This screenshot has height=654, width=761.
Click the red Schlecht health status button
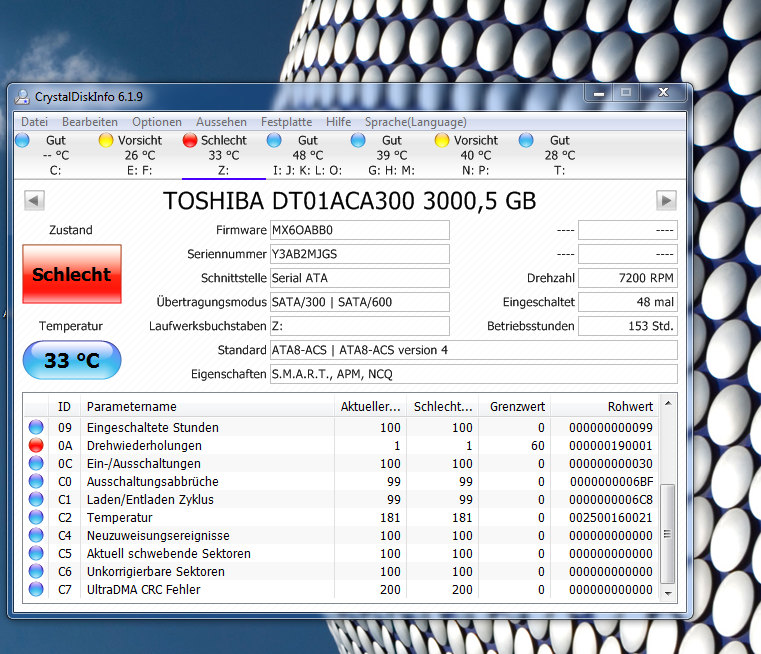pos(72,274)
